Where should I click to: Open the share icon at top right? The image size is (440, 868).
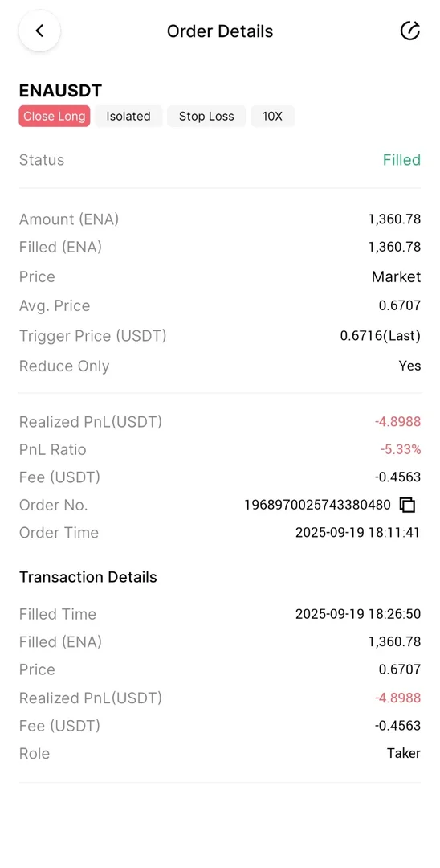coord(409,31)
